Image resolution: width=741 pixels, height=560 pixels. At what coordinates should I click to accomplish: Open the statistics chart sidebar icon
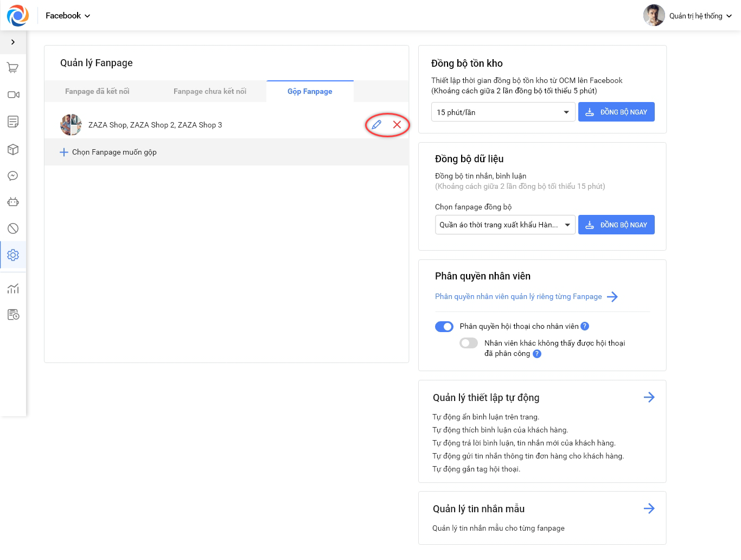tap(13, 289)
